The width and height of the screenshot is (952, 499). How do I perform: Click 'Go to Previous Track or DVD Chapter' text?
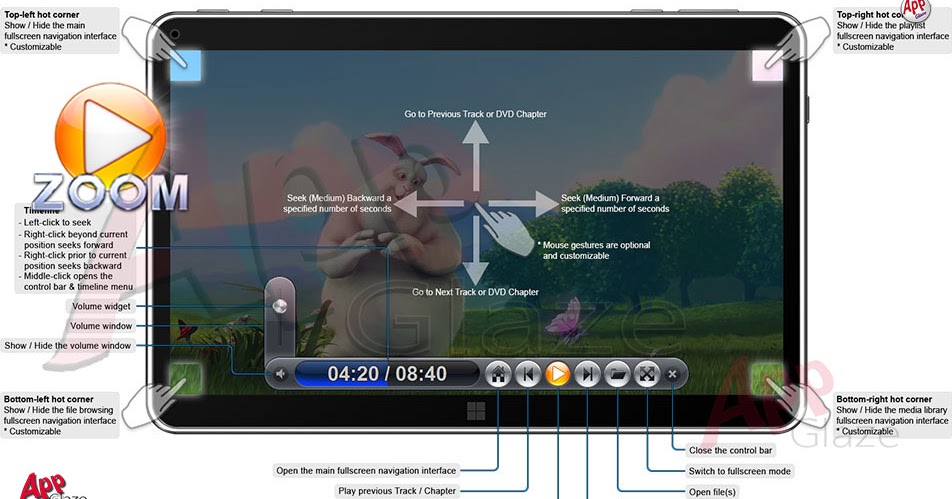point(475,114)
